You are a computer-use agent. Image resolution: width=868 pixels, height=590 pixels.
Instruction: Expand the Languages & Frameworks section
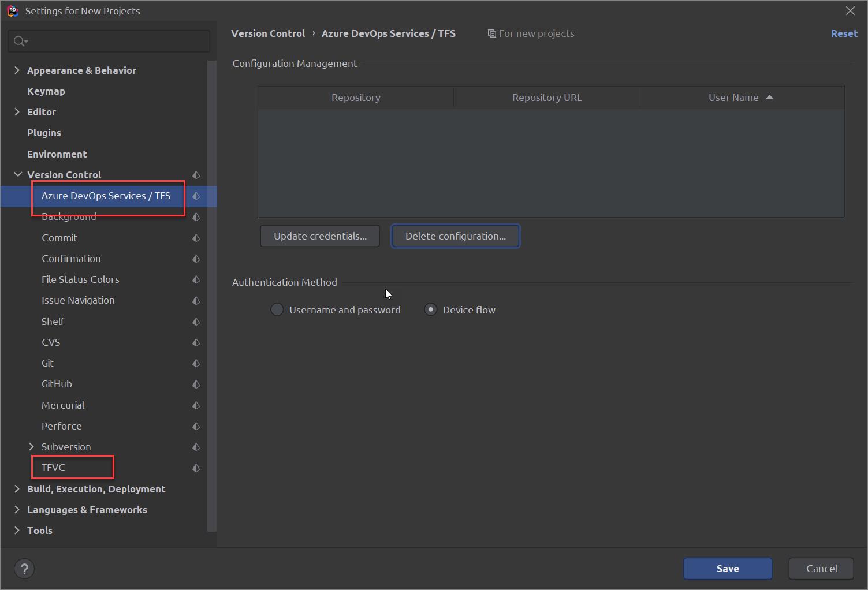click(x=17, y=510)
